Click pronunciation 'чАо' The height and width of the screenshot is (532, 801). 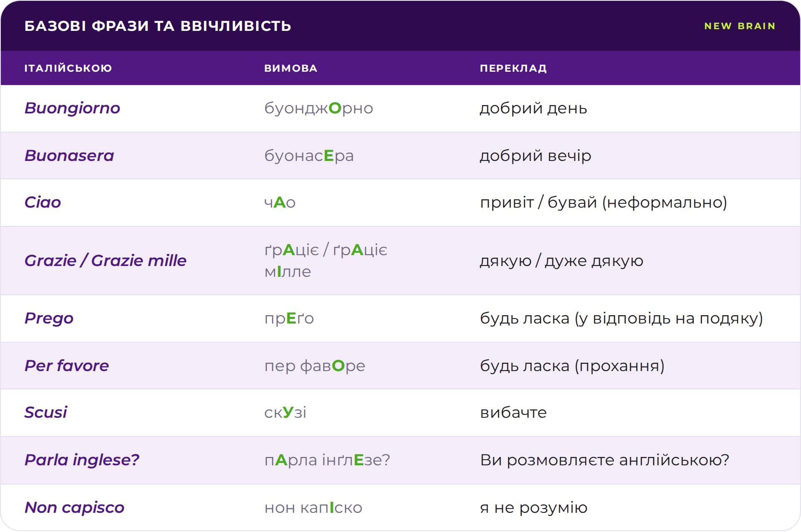click(x=280, y=203)
